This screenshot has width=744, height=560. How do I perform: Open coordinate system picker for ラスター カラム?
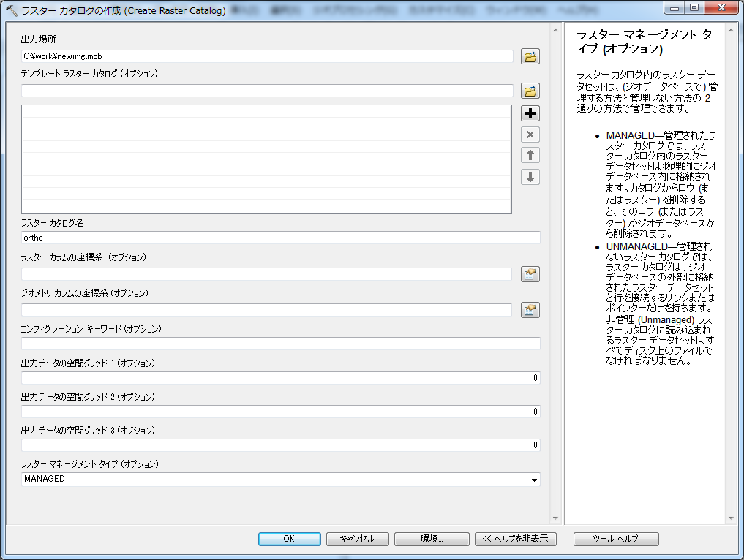(x=530, y=274)
